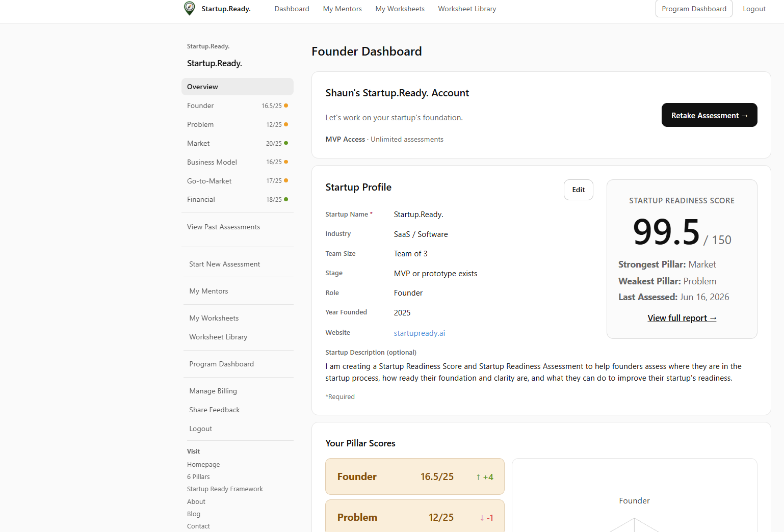Click Share Feedback in sidebar
The image size is (784, 532).
click(x=214, y=410)
